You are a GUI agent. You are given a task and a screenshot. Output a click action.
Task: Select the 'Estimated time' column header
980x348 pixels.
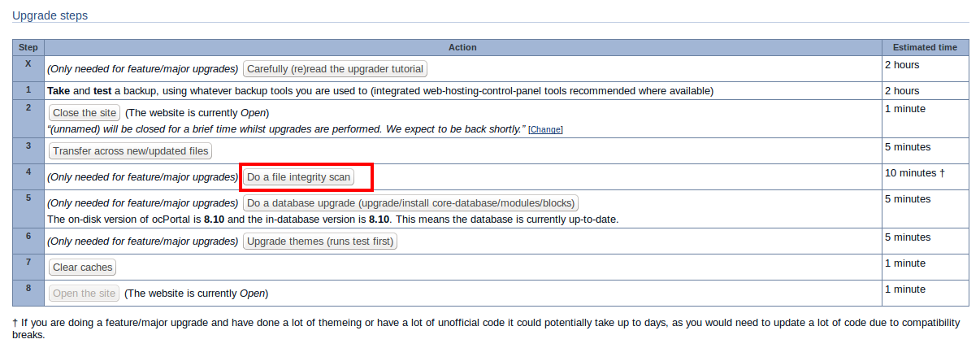(924, 48)
